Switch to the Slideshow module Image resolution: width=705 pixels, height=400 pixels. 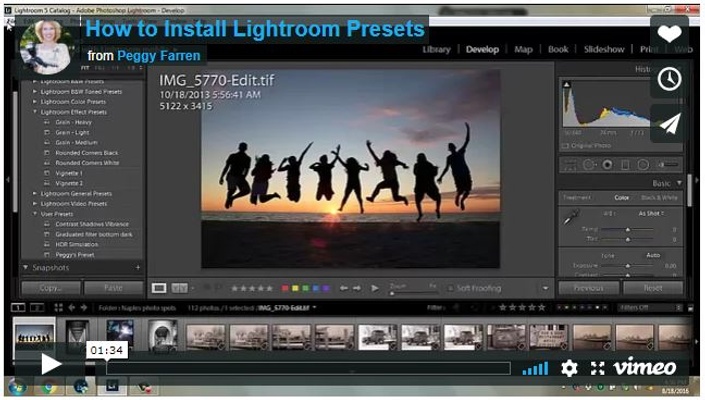click(x=604, y=49)
